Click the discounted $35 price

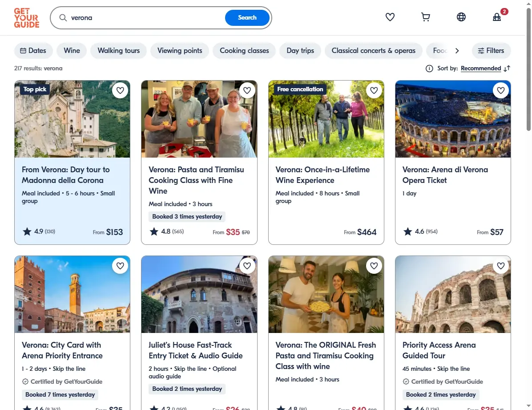point(233,232)
